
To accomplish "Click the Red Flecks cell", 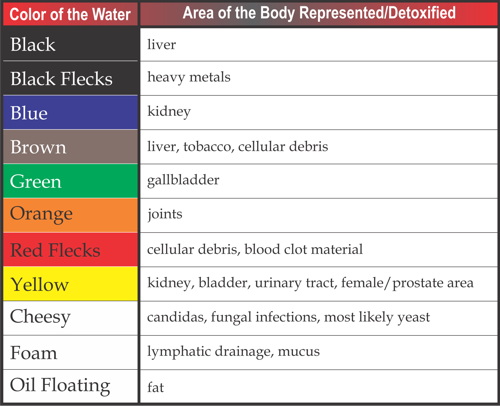I will click(x=70, y=249).
